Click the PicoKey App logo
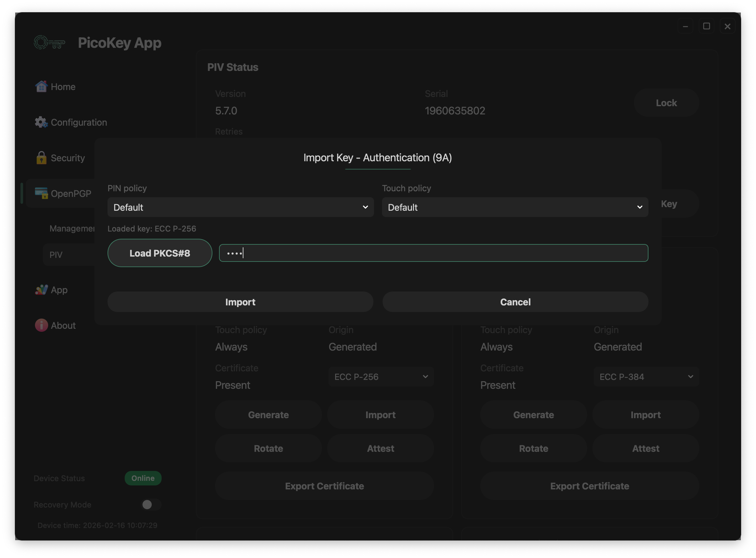The image size is (756, 558). [49, 43]
